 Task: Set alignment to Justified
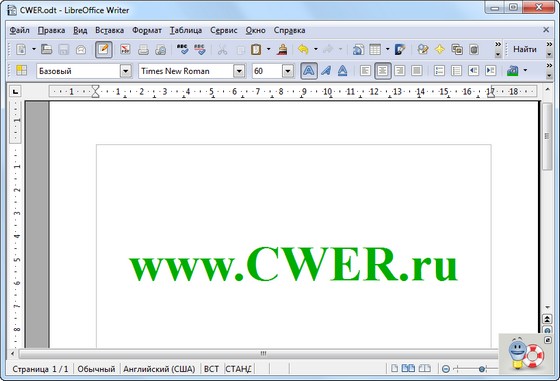pyautogui.click(x=416, y=70)
